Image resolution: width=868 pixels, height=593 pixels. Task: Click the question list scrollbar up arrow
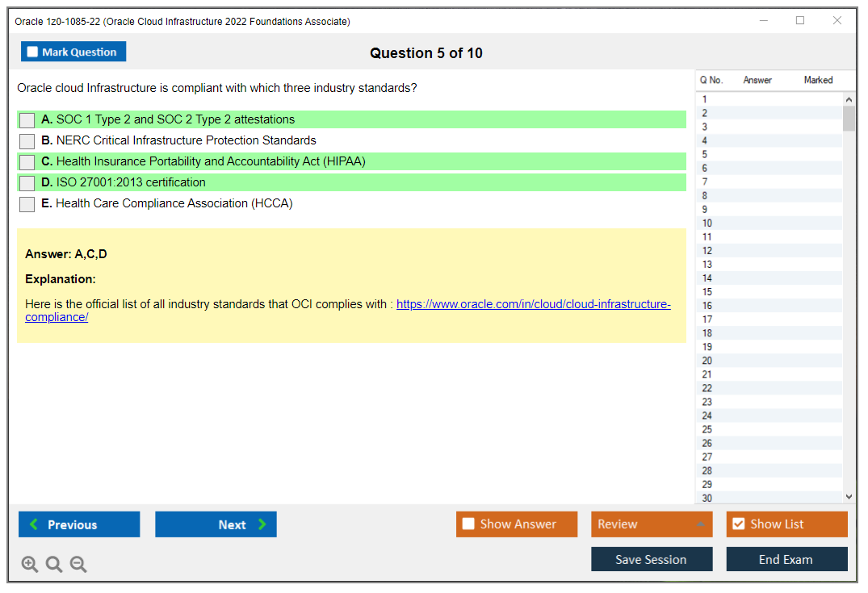pyautogui.click(x=849, y=98)
